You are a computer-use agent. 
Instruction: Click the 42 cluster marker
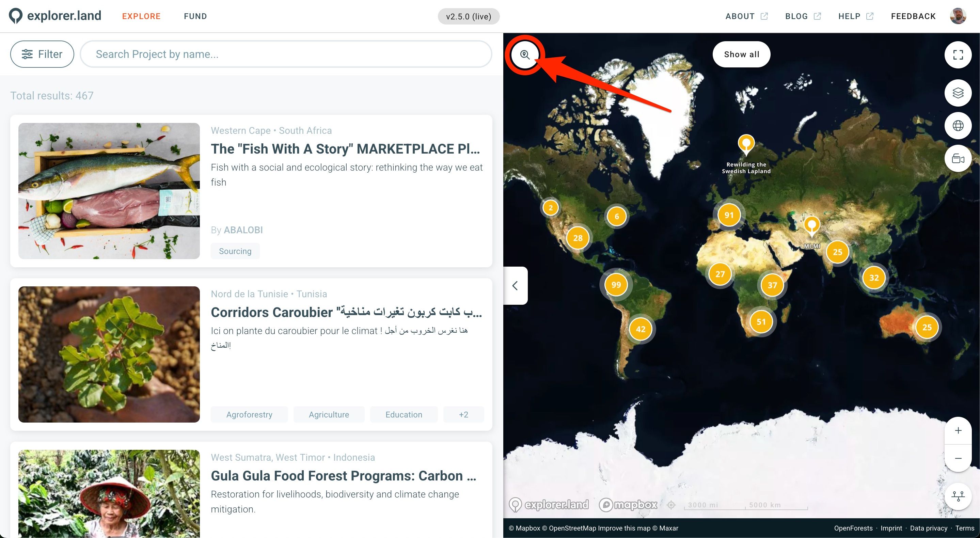point(641,329)
